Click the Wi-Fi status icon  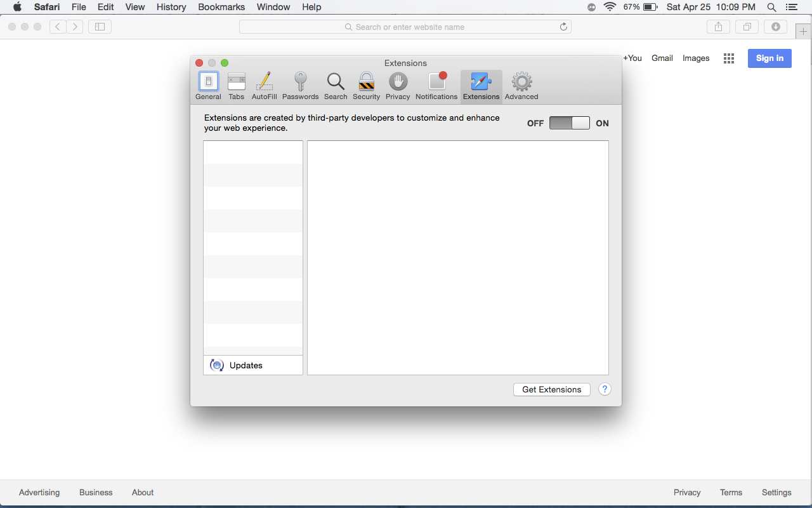[610, 7]
